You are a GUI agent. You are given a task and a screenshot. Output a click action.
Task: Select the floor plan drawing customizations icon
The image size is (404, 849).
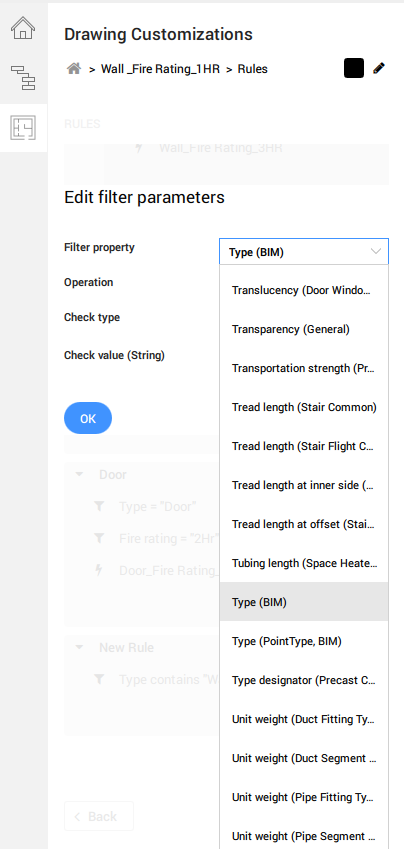[23, 128]
